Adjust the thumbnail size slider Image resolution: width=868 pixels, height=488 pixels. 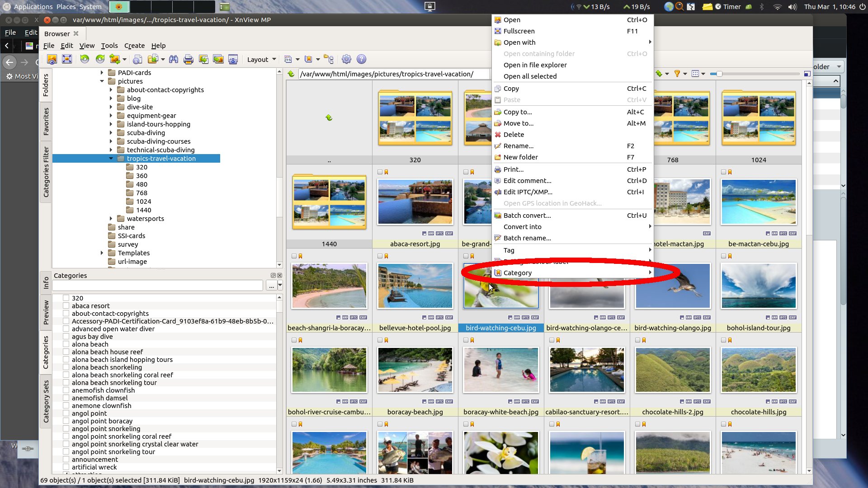[719, 74]
